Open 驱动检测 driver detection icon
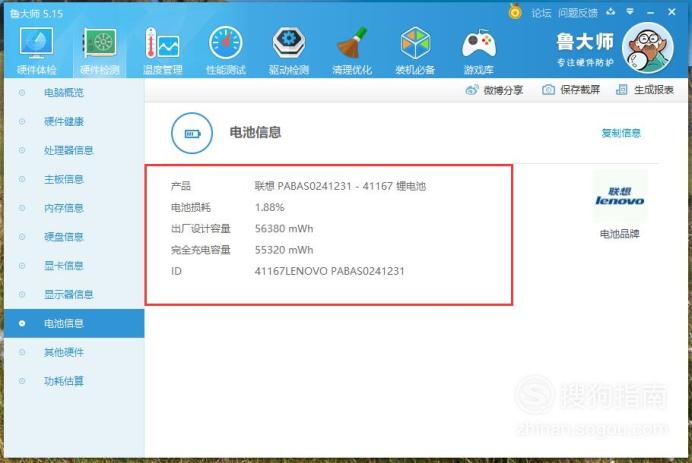This screenshot has height=463, width=692. (289, 50)
